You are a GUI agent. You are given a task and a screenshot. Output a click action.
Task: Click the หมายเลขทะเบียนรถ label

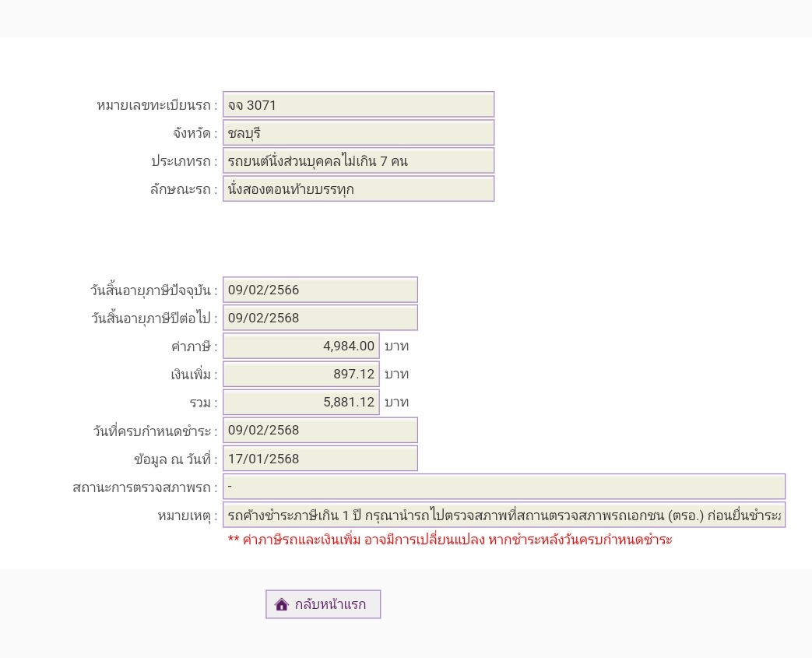pyautogui.click(x=157, y=105)
